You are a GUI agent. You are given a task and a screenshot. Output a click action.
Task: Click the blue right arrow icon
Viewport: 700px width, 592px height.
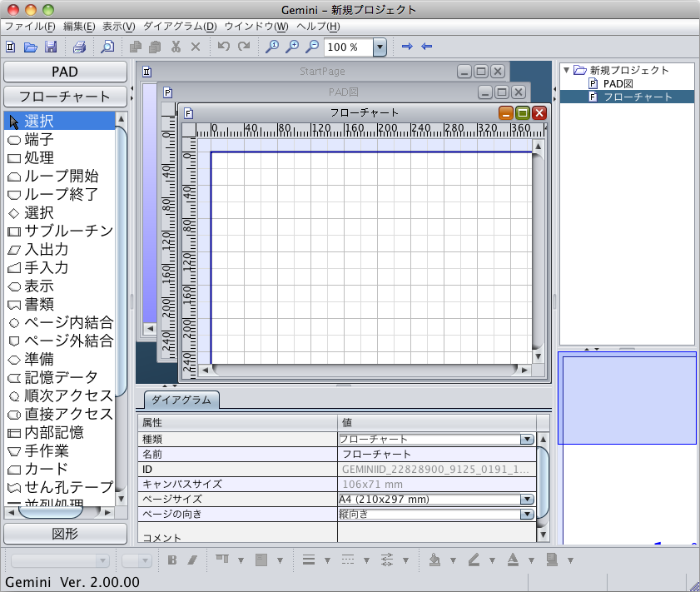click(x=407, y=47)
